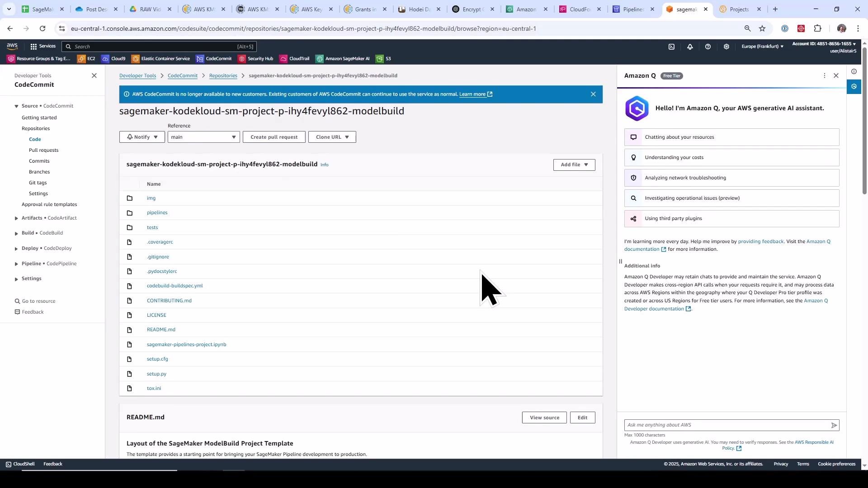868x488 pixels.
Task: Bookmark this page with star icon
Action: coord(762,28)
